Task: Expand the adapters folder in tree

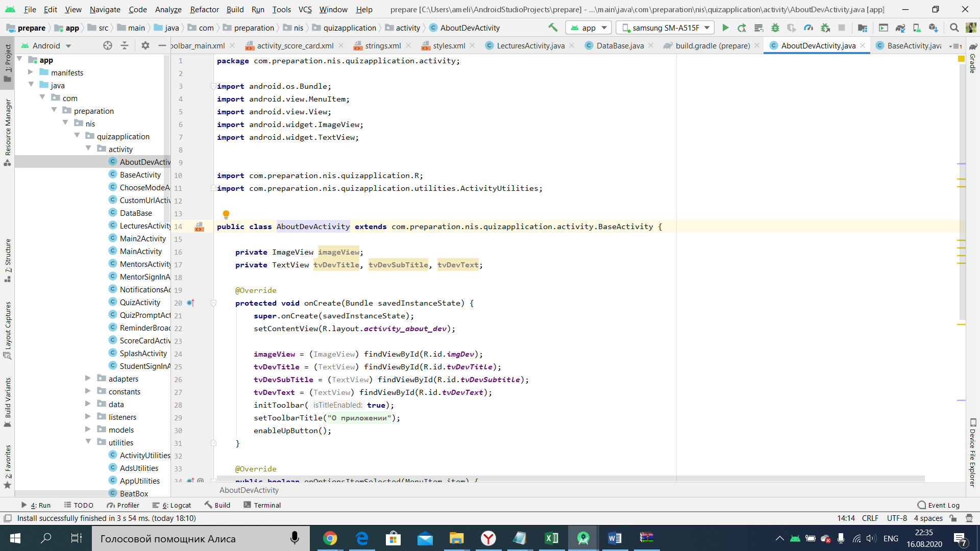Action: click(x=88, y=378)
